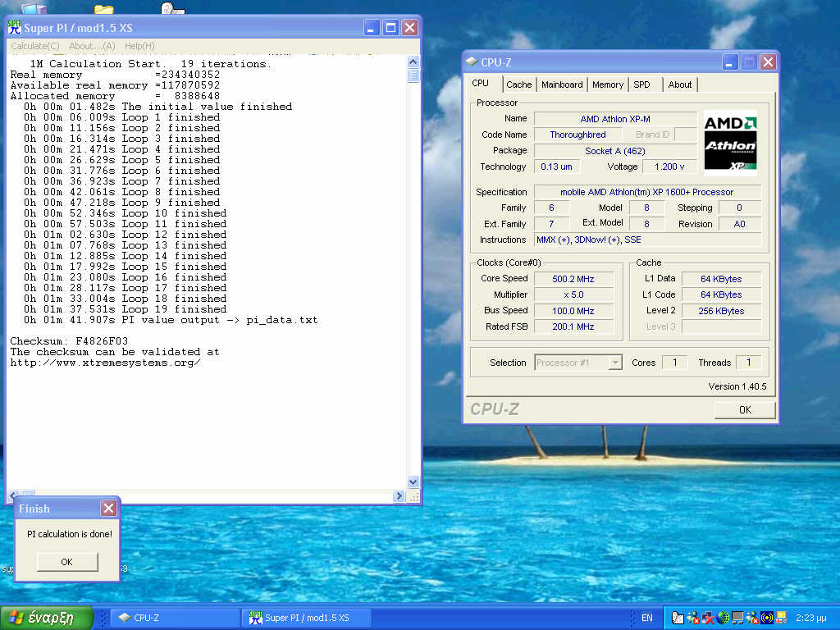Click the yellow networked computers tray icon
This screenshot has height=630, width=840.
782,618
